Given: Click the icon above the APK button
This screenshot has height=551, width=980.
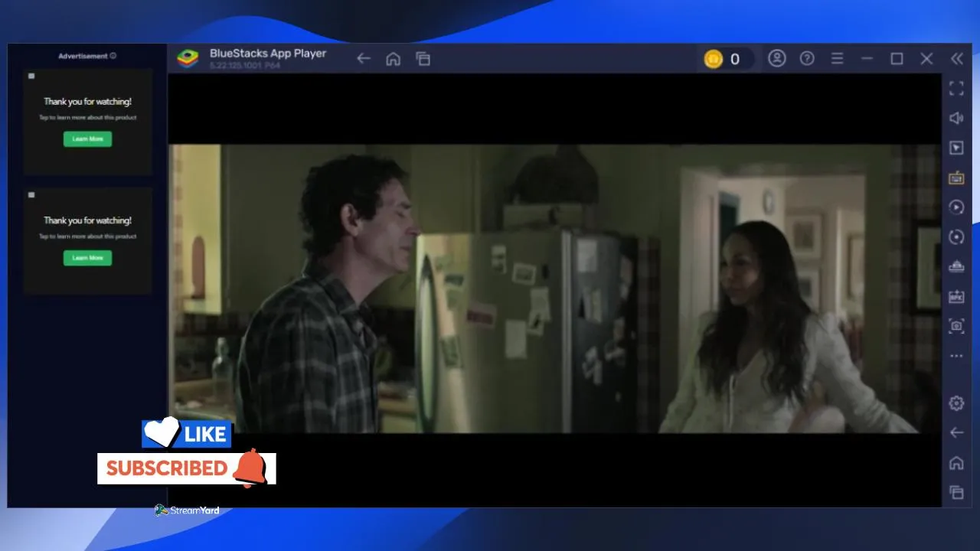Looking at the screenshot, I should [956, 266].
